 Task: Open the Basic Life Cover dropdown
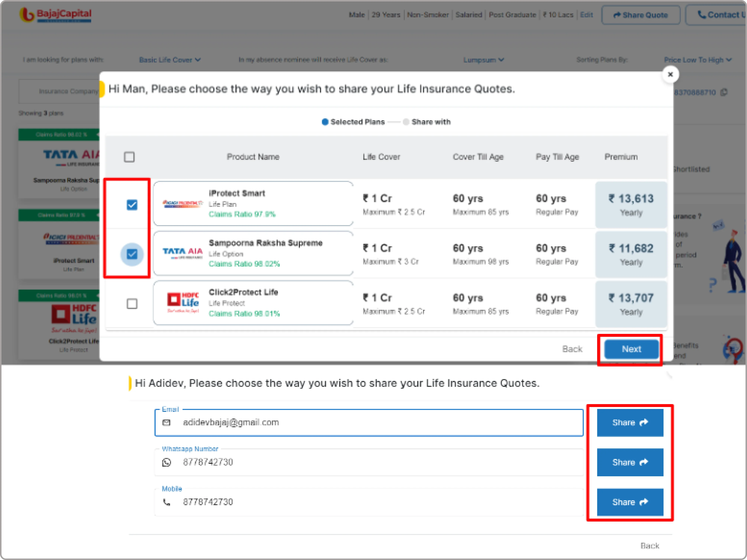[x=170, y=60]
